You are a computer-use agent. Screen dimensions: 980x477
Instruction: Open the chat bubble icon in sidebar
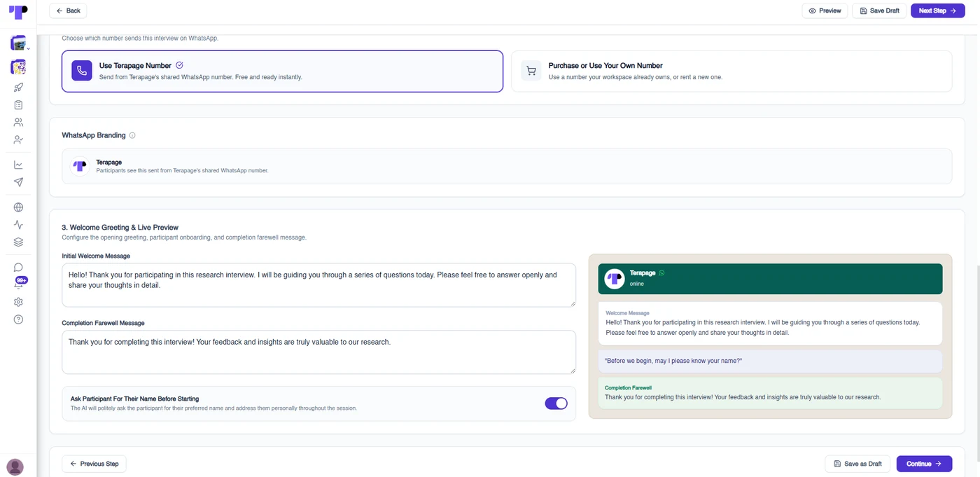pos(18,268)
